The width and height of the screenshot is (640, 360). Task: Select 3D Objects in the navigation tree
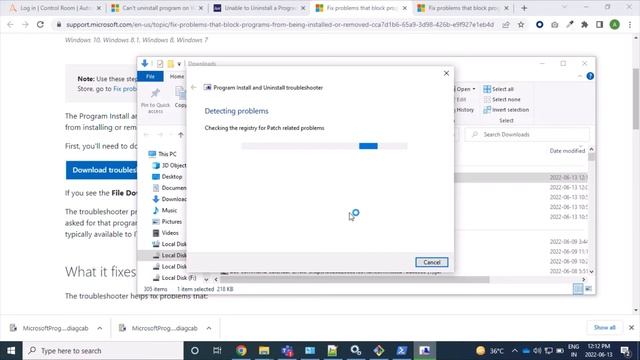169,165
